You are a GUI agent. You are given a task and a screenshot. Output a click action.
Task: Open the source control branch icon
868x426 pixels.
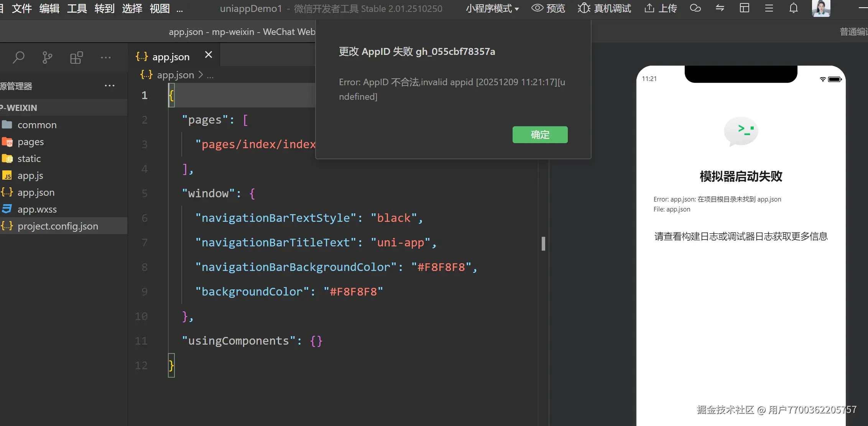click(x=47, y=58)
